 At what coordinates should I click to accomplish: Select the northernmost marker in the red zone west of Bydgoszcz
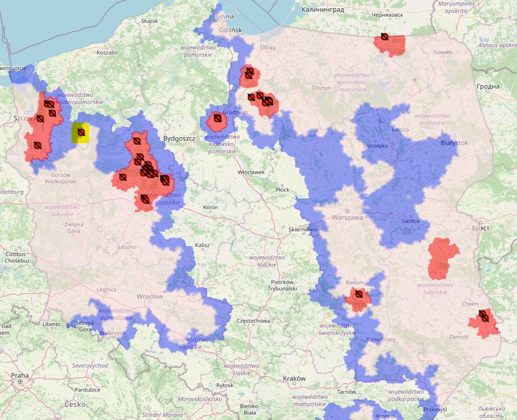(x=137, y=141)
